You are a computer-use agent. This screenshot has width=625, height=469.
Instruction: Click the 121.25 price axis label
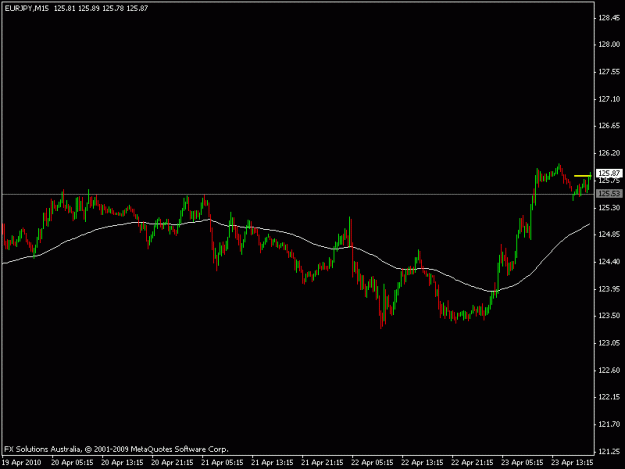(609, 451)
